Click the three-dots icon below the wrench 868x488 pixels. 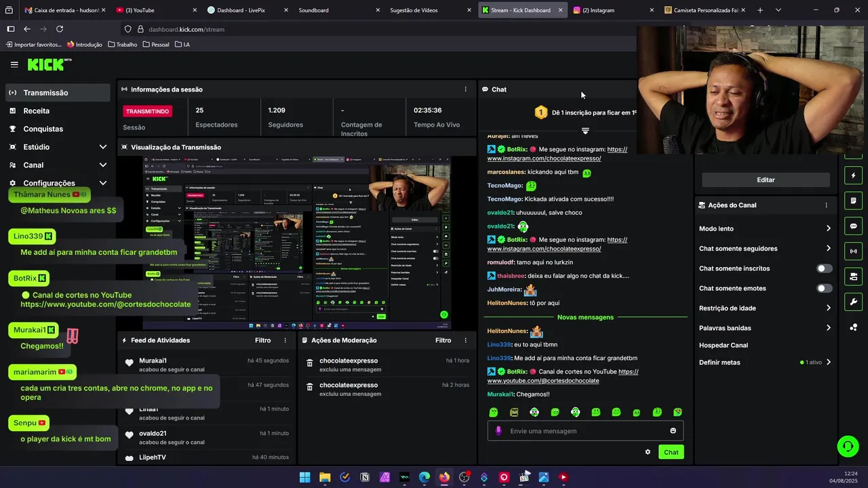pos(854,327)
